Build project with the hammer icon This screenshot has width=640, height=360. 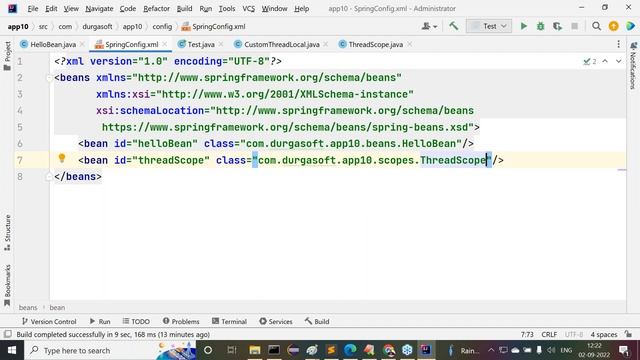[453, 26]
